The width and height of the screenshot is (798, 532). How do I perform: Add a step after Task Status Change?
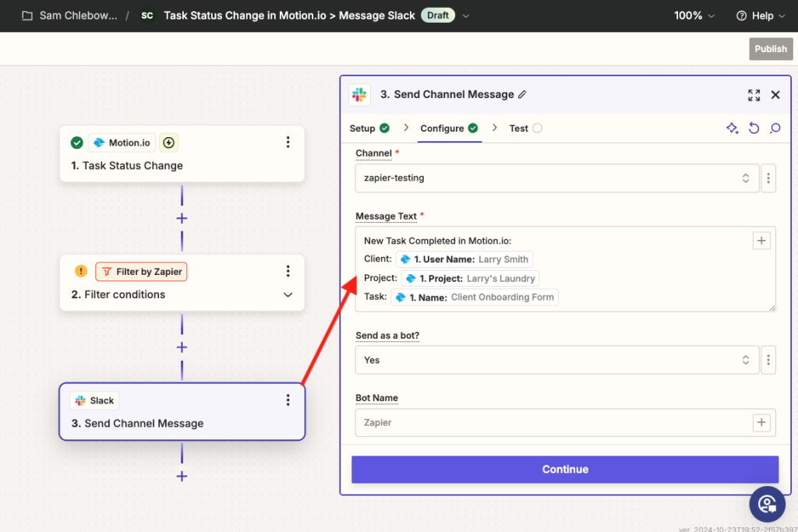click(182, 218)
